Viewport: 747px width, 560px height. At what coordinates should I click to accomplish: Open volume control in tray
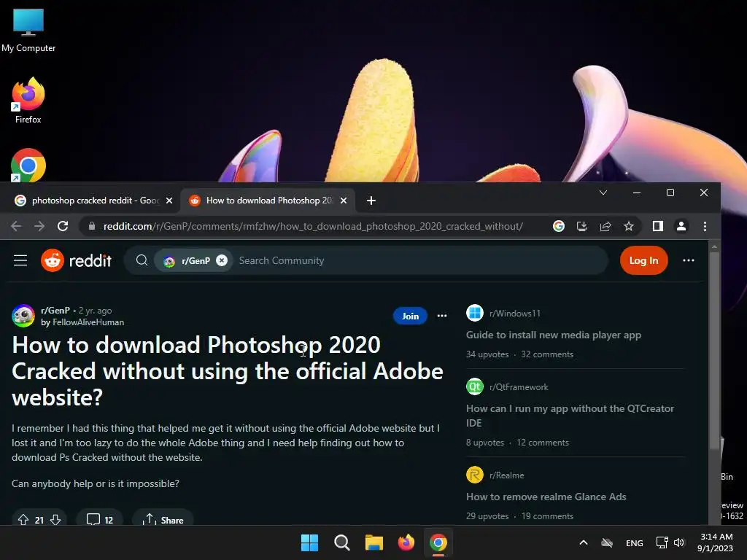[x=680, y=542]
